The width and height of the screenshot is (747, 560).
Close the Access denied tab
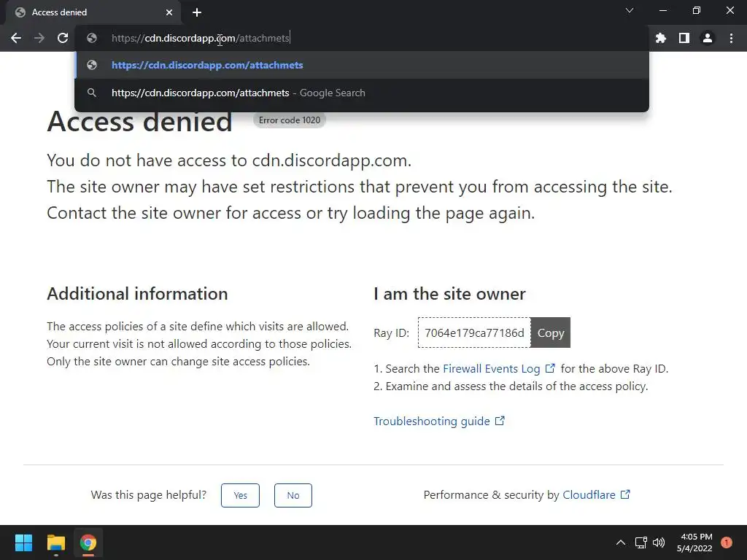coord(169,12)
